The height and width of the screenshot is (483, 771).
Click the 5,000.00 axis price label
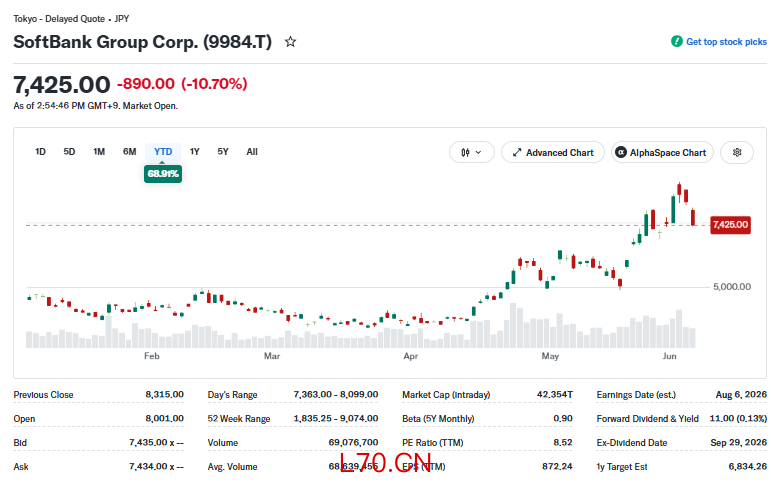click(x=732, y=287)
